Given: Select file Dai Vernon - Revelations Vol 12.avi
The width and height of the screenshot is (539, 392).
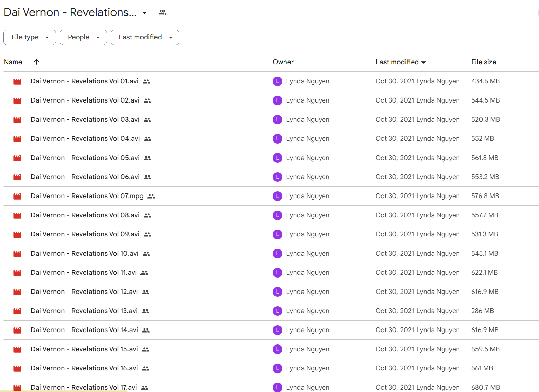Looking at the screenshot, I should [x=84, y=292].
